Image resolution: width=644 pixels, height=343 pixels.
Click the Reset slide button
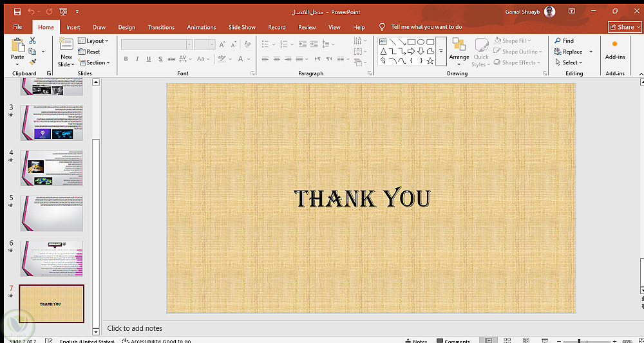(x=89, y=51)
